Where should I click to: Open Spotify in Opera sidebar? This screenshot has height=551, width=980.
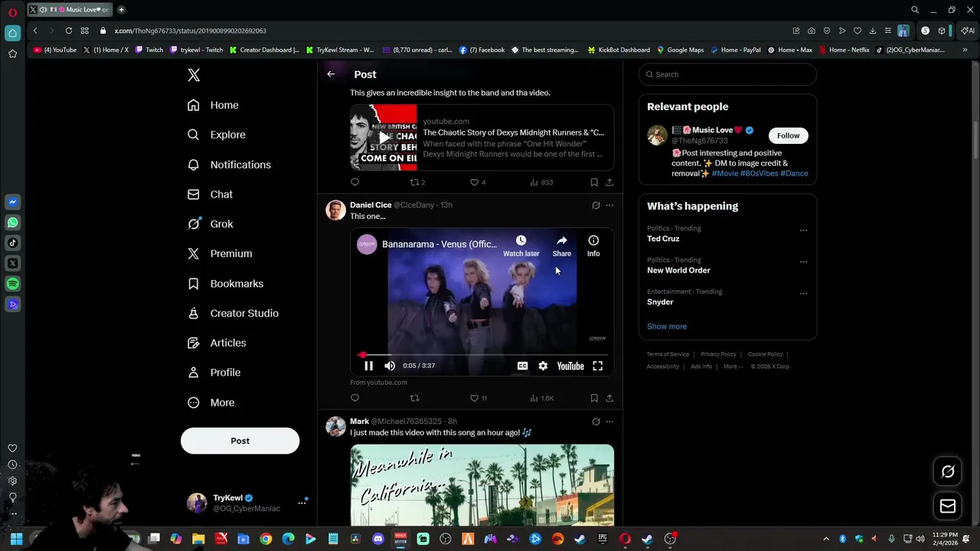[x=12, y=284]
